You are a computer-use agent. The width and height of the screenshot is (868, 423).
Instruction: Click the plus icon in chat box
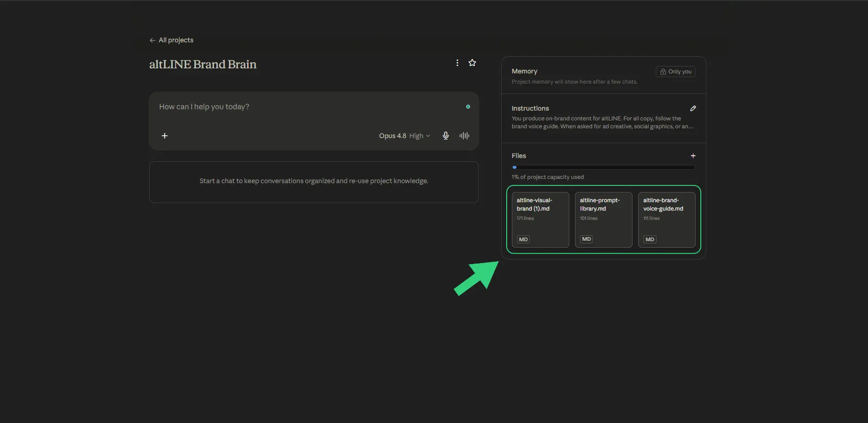coord(164,136)
